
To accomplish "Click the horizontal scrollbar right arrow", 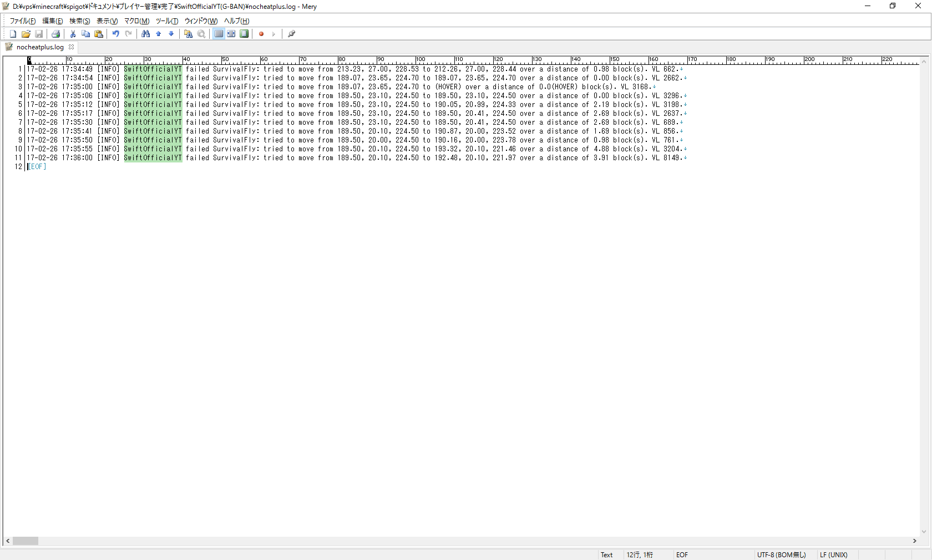I will click(915, 541).
